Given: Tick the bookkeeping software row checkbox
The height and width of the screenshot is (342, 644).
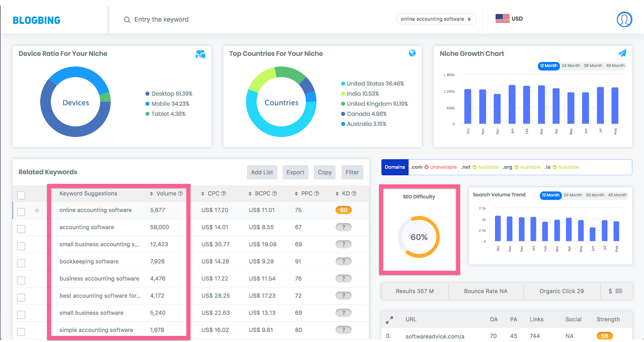Looking at the screenshot, I should 21,263.
